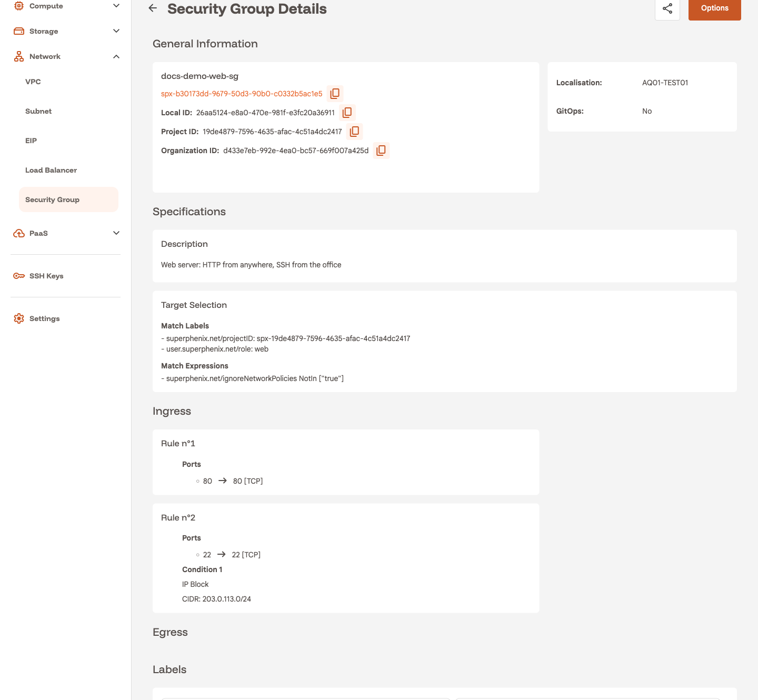The image size is (758, 700).
Task: Click the description text about Web server
Action: [251, 265]
